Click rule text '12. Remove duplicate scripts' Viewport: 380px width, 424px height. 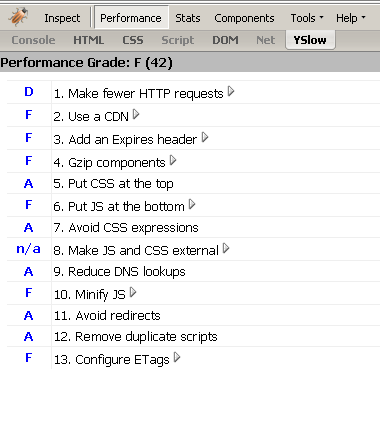click(135, 337)
